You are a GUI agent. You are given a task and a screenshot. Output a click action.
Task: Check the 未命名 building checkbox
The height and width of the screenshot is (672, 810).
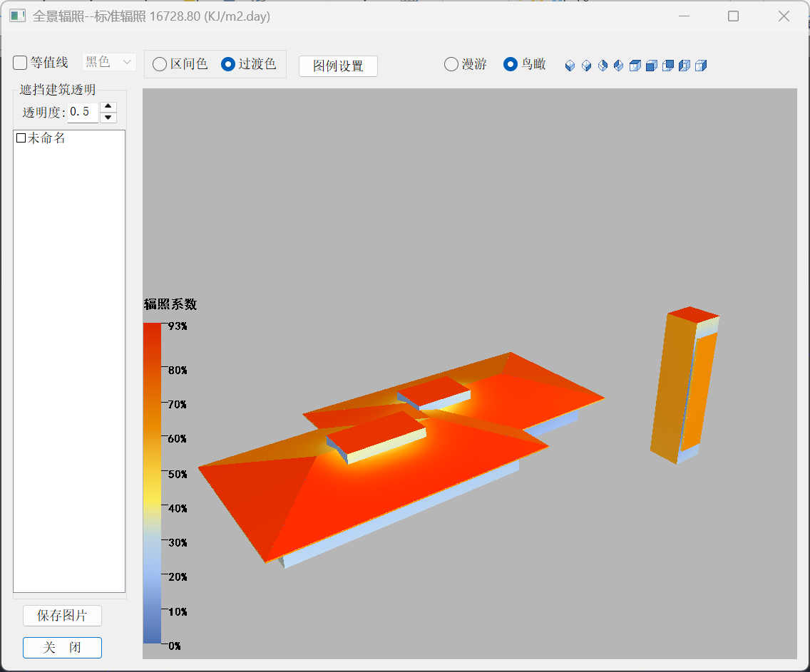point(21,138)
